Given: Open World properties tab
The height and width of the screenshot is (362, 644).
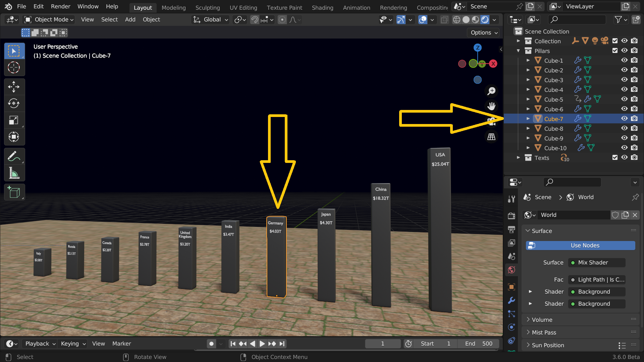Looking at the screenshot, I should pos(512,270).
